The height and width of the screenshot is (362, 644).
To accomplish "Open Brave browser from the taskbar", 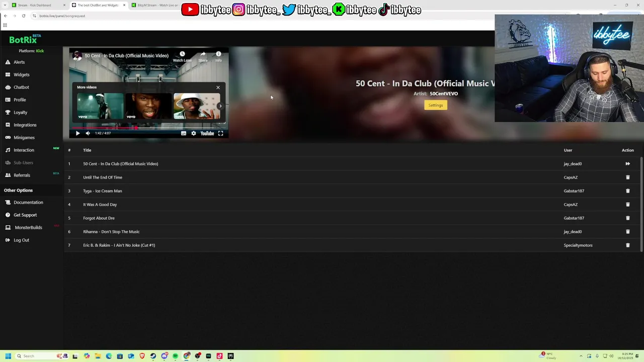I will pyautogui.click(x=142, y=356).
